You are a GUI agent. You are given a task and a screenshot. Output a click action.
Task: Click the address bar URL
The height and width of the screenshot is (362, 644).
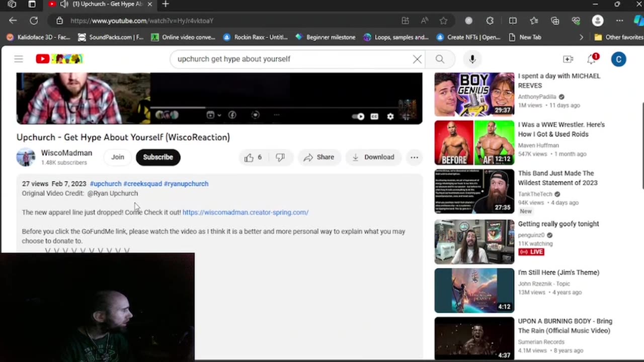pos(142,21)
